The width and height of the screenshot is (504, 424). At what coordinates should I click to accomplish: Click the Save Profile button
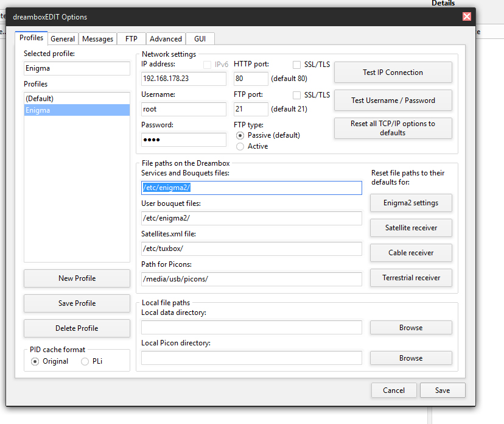pyautogui.click(x=77, y=303)
